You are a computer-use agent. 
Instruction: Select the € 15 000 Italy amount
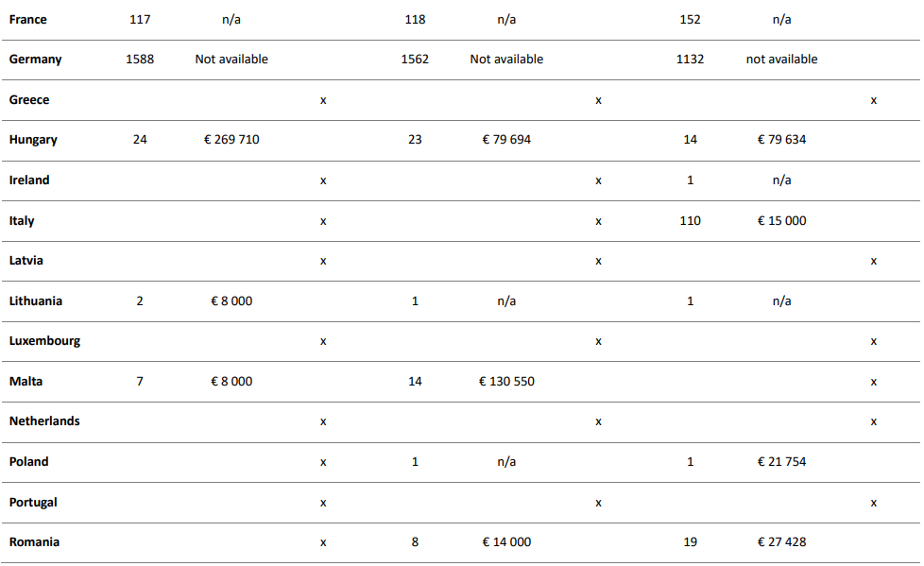[781, 221]
